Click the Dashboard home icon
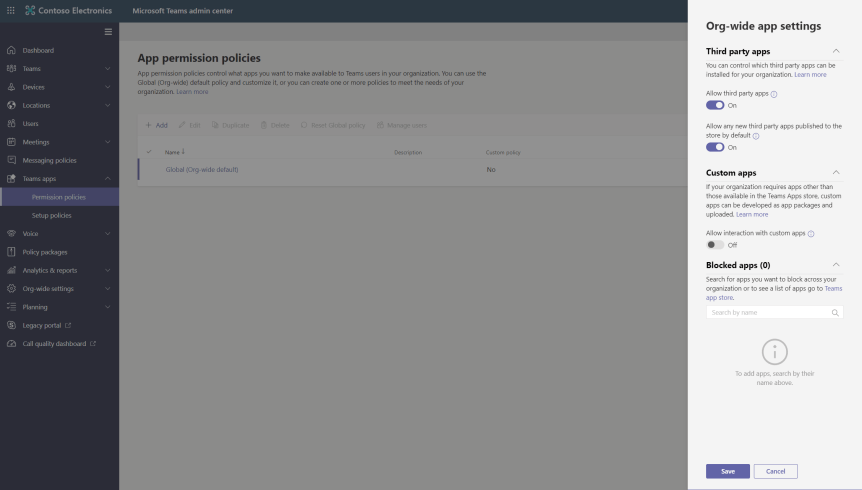862x490 pixels. tap(11, 50)
